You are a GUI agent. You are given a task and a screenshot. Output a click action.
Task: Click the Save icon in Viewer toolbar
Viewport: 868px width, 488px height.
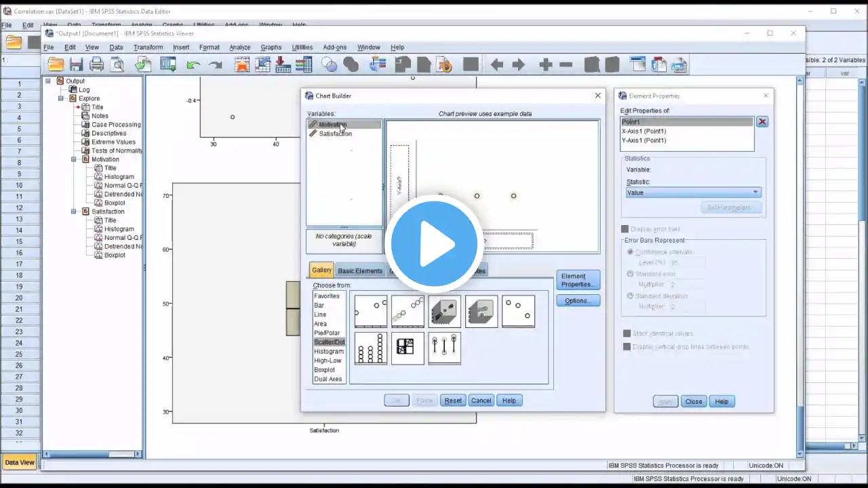point(76,64)
